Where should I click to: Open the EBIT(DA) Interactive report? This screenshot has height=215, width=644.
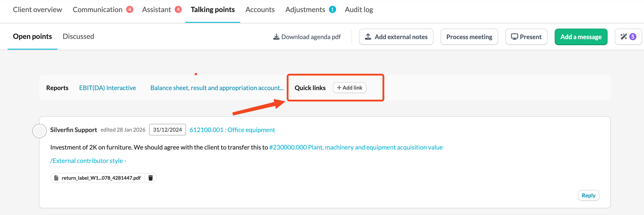coord(107,88)
